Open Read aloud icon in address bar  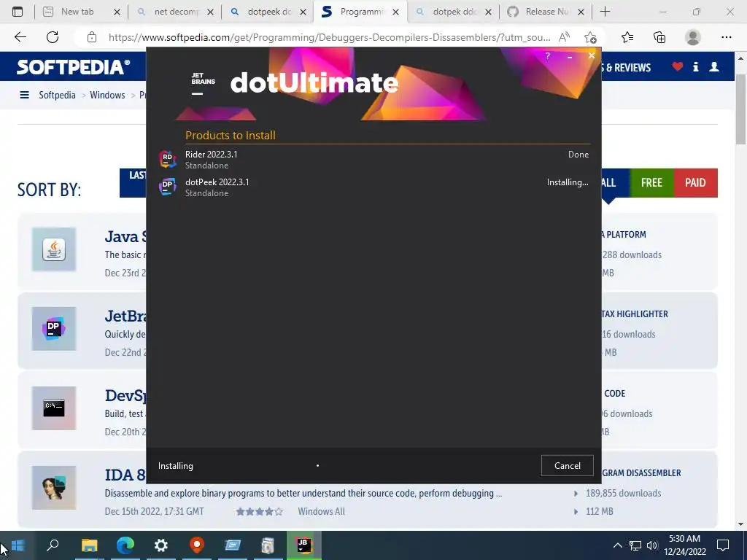click(564, 37)
